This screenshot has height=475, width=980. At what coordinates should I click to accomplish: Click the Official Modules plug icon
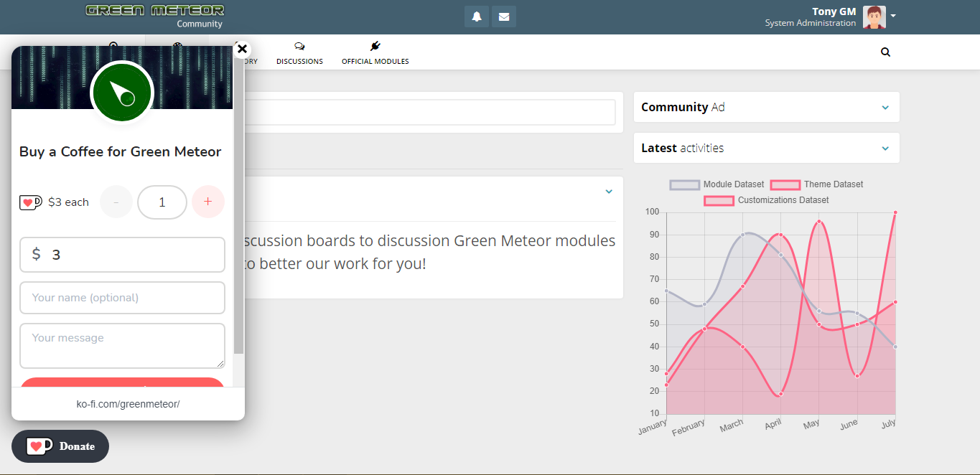375,46
